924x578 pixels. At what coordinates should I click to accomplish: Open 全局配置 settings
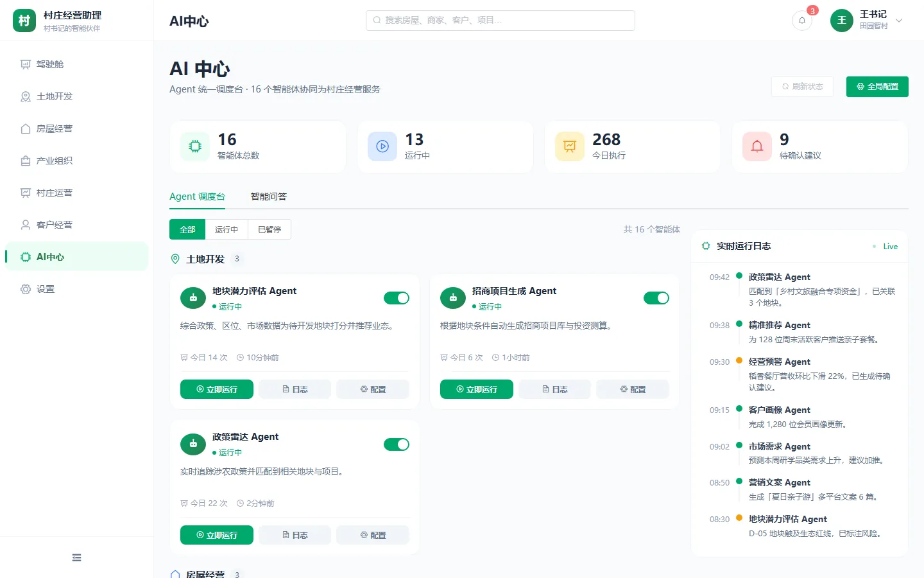tap(877, 87)
